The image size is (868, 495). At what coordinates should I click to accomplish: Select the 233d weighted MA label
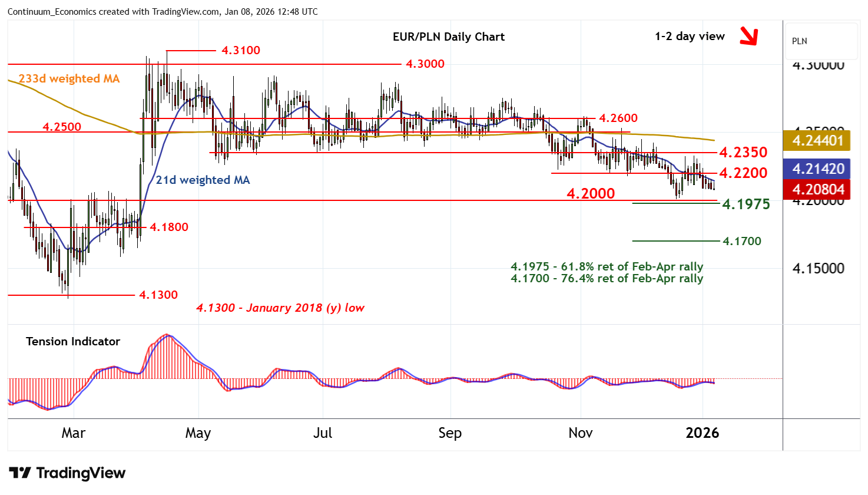click(x=69, y=79)
